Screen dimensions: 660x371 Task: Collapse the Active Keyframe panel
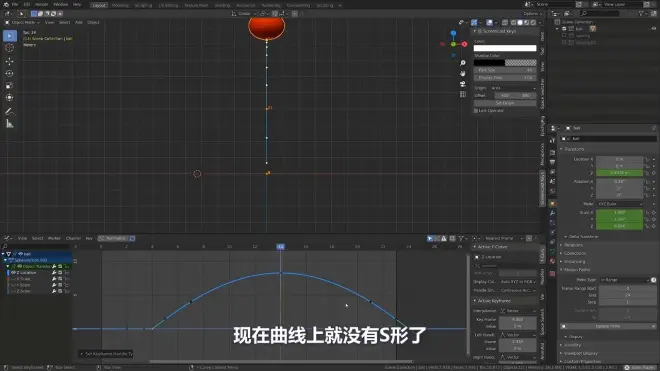(475, 301)
